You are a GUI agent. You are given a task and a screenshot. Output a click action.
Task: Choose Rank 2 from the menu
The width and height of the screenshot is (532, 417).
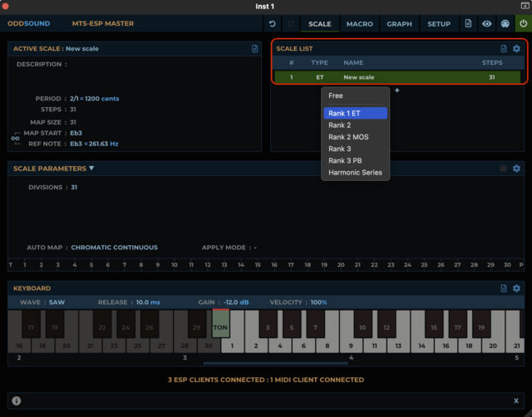point(355,125)
